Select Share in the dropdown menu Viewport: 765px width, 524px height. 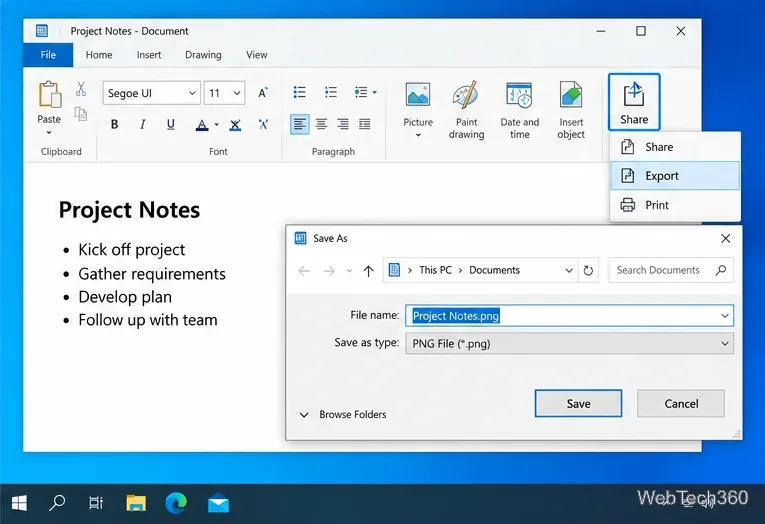pos(675,147)
